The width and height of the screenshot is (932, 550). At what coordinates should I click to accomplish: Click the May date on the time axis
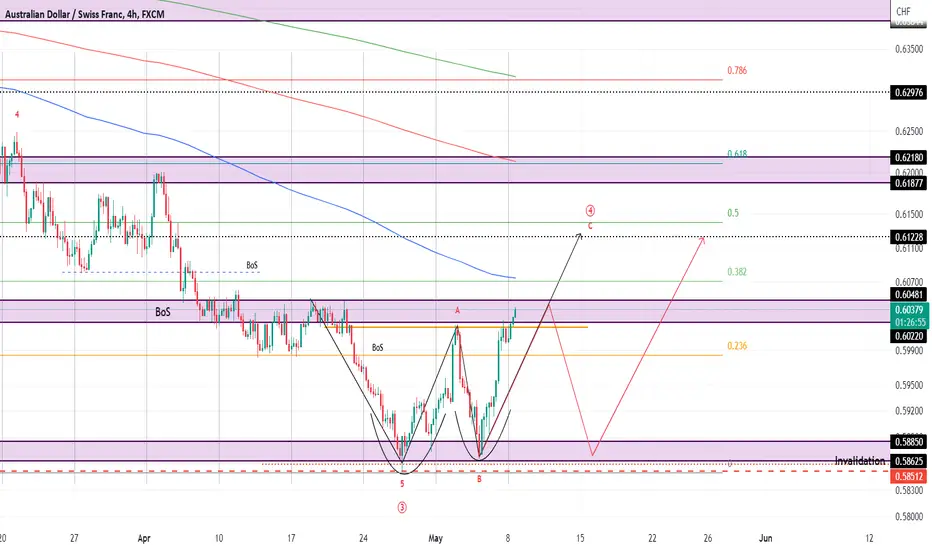(x=436, y=538)
